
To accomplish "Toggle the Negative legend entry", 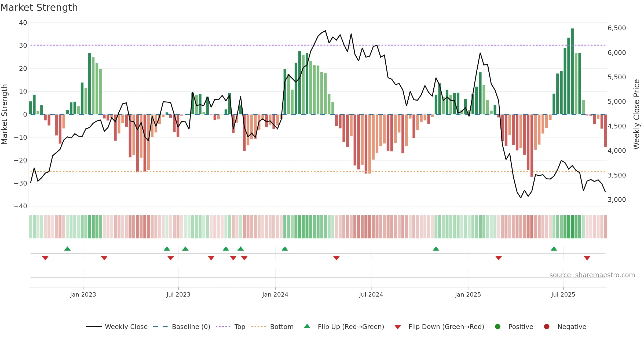I will click(565, 327).
